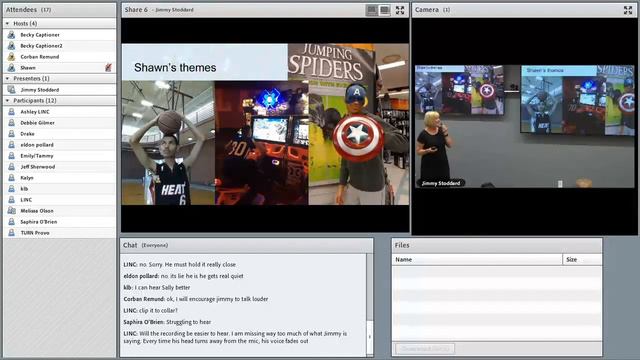Select participant 'Kalyn' in attendee list

[x=60, y=178]
